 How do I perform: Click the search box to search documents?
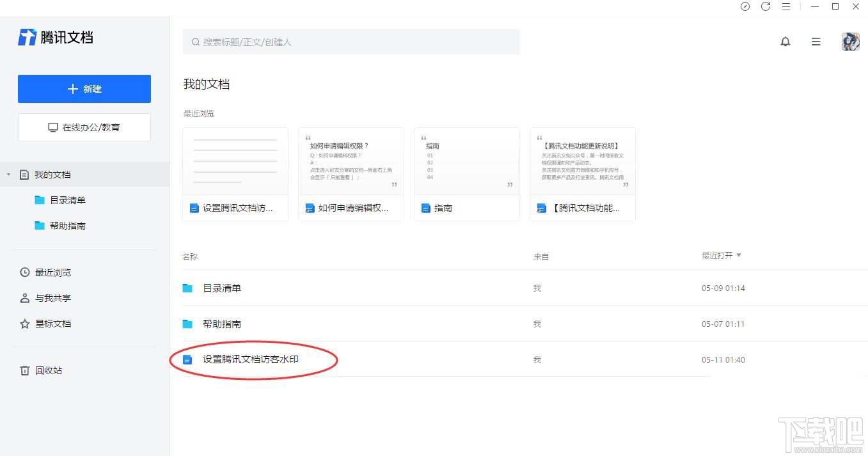point(351,42)
